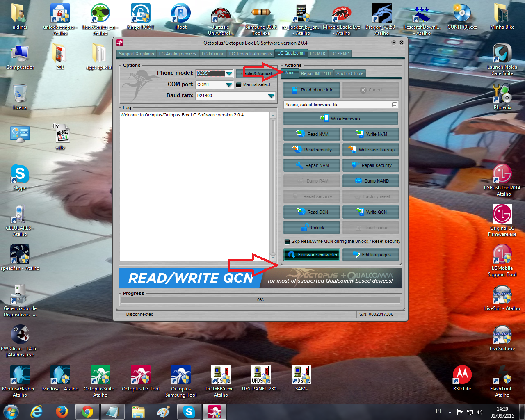
Task: Click the Read NVM button
Action: (x=312, y=135)
